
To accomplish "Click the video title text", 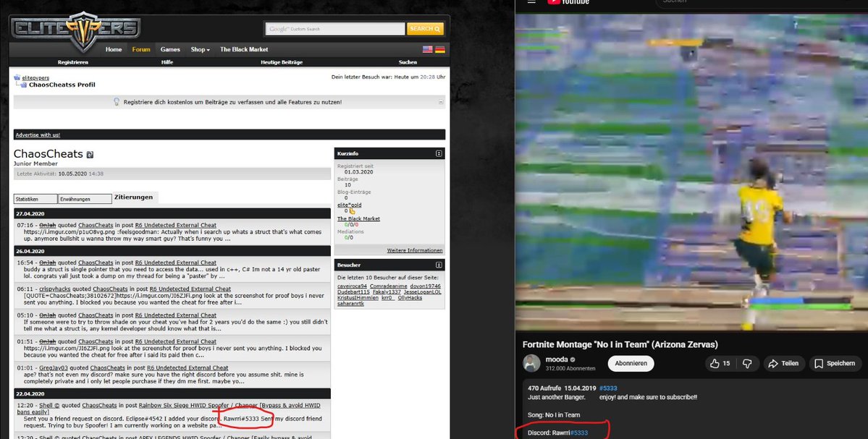I will click(x=620, y=344).
